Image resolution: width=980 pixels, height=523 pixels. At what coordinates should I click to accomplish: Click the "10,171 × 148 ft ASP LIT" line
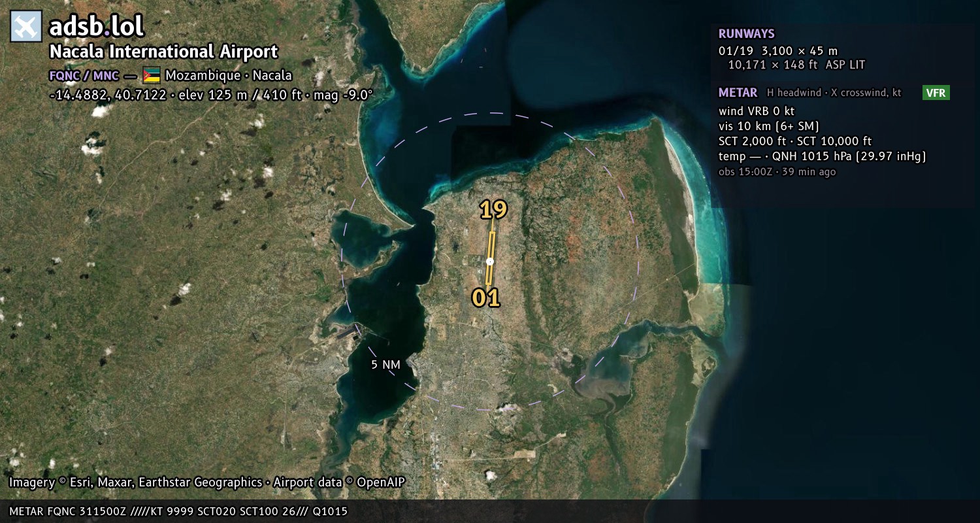click(796, 65)
